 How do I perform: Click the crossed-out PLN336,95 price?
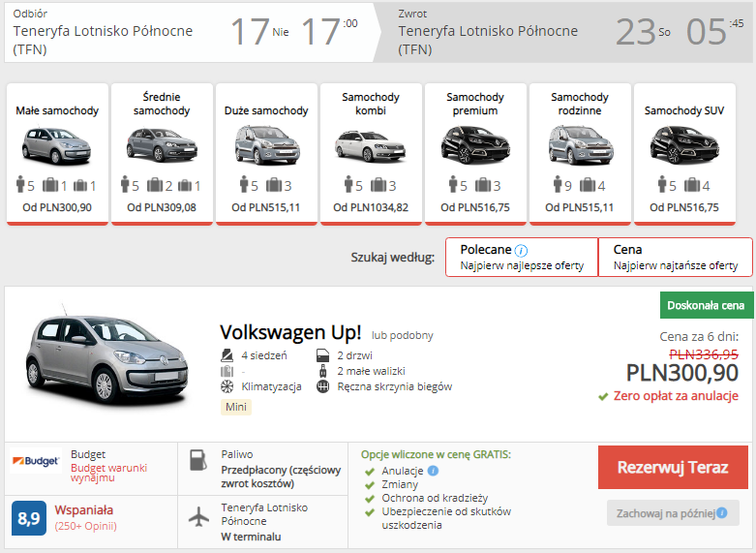[x=704, y=354]
